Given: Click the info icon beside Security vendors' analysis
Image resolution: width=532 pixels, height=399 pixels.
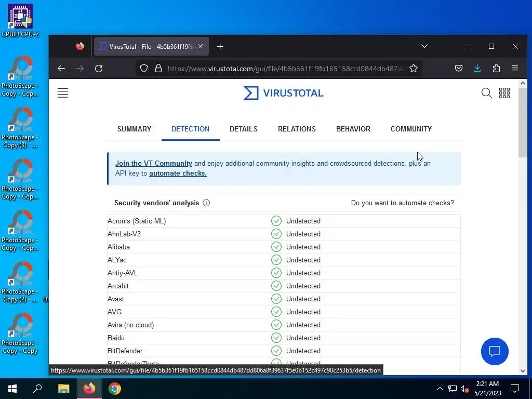Looking at the screenshot, I should [206, 203].
